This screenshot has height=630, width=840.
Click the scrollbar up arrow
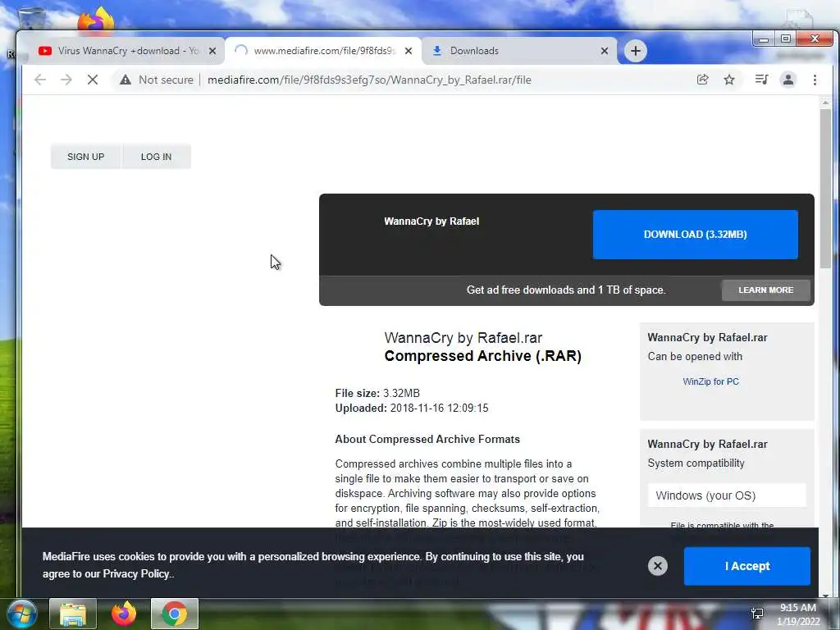pos(825,102)
